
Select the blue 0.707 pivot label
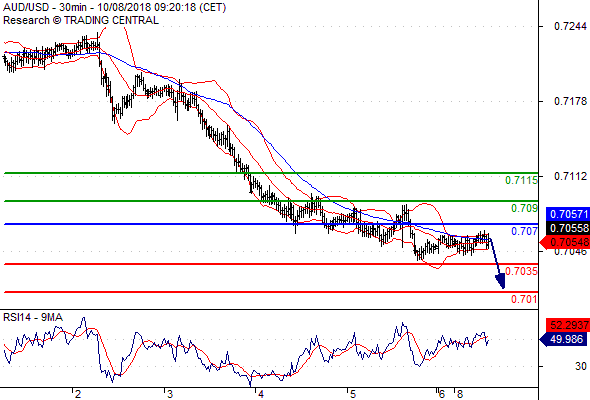[524, 231]
